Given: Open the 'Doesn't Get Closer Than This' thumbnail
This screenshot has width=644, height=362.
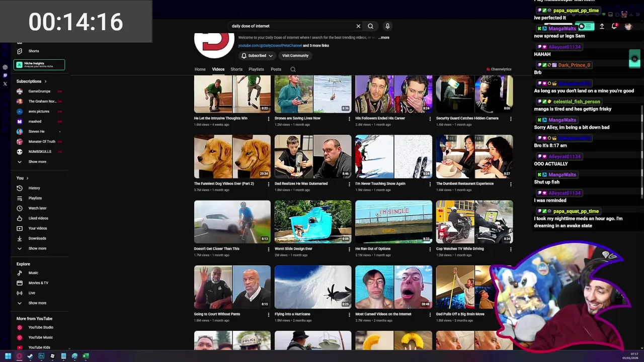Looking at the screenshot, I should click(x=232, y=222).
